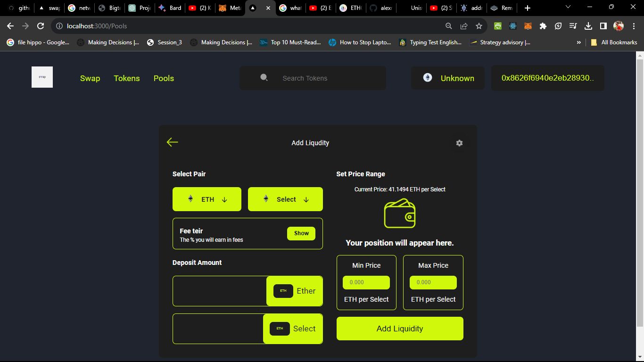Open the All Bookmarks folder

coord(614,42)
